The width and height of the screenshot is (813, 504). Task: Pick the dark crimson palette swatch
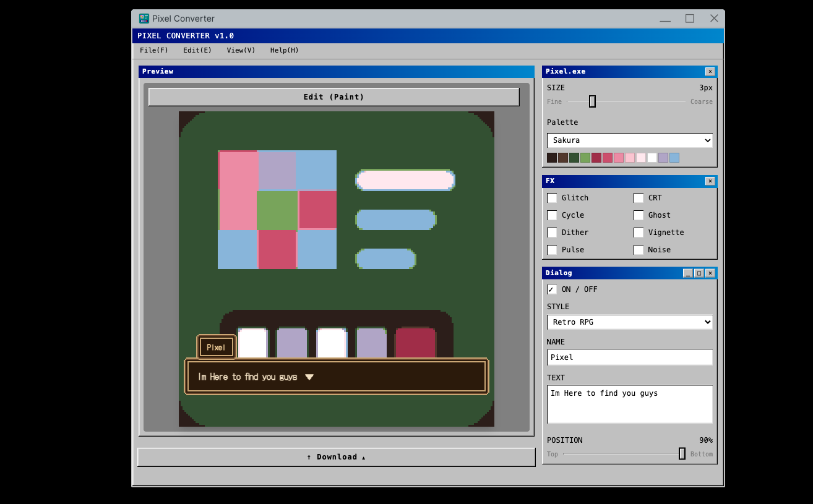[x=596, y=158]
